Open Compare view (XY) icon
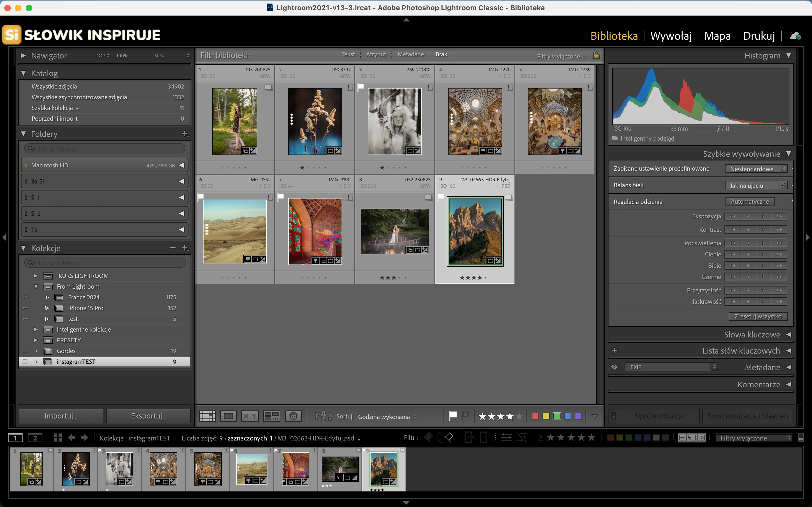The image size is (812, 507). click(x=250, y=416)
